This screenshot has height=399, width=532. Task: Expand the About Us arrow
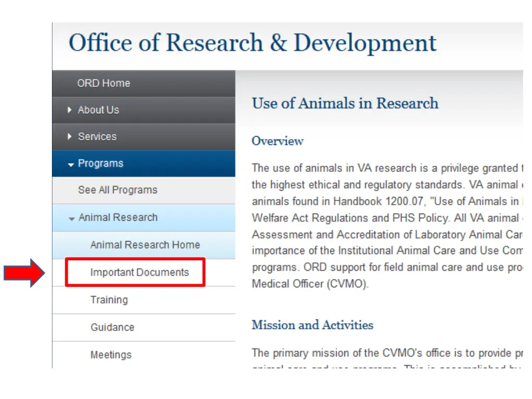pyautogui.click(x=70, y=110)
